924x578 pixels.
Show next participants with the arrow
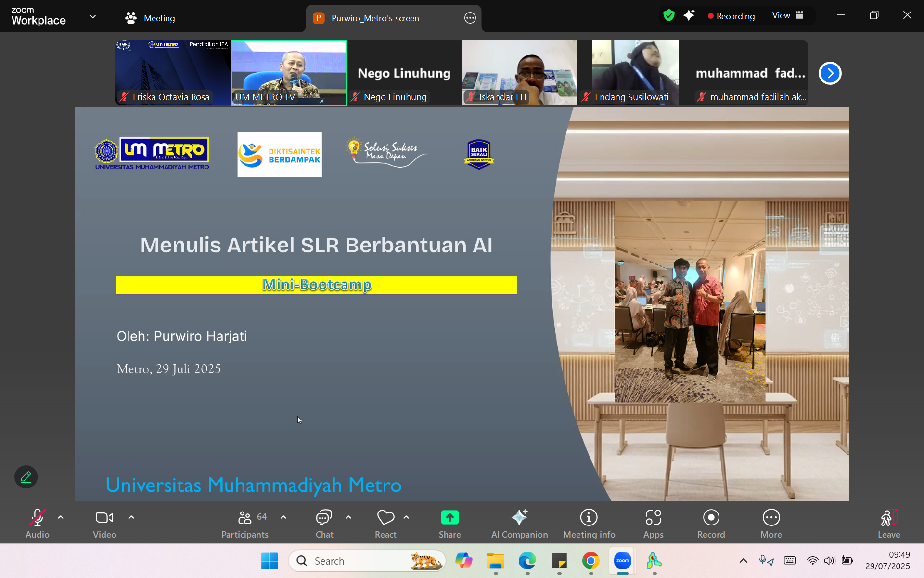[x=830, y=73]
